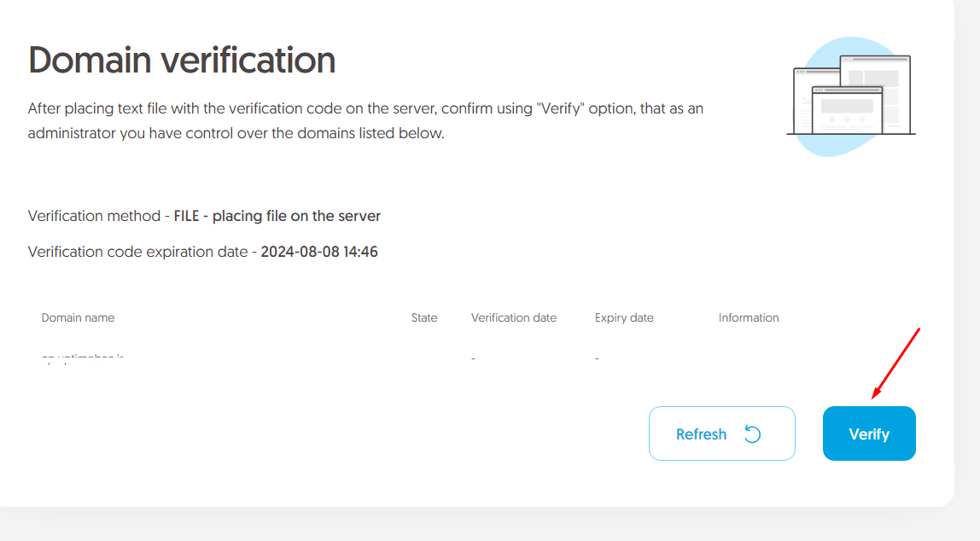Select the State column header
The image size is (980, 541).
pos(424,317)
